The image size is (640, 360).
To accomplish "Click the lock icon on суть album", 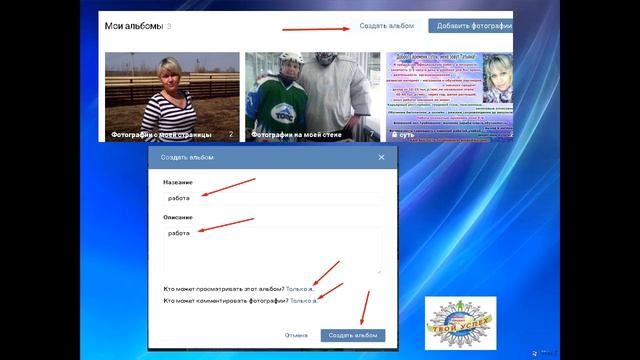I will (394, 134).
